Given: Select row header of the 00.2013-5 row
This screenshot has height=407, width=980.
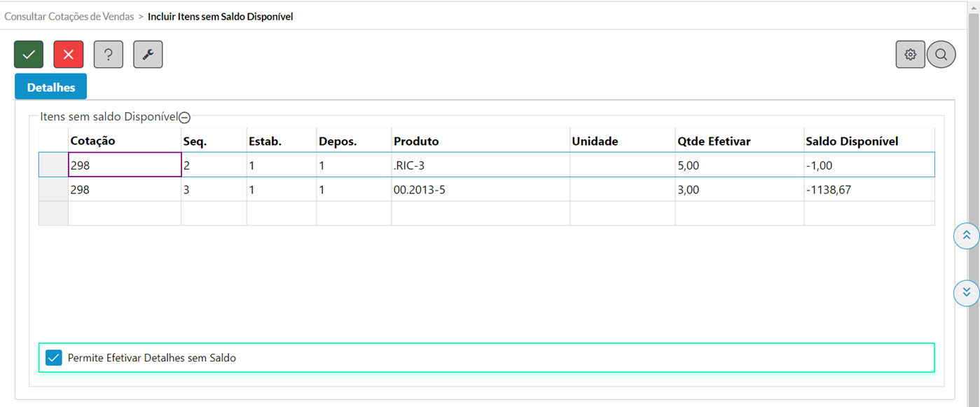Looking at the screenshot, I should point(53,189).
